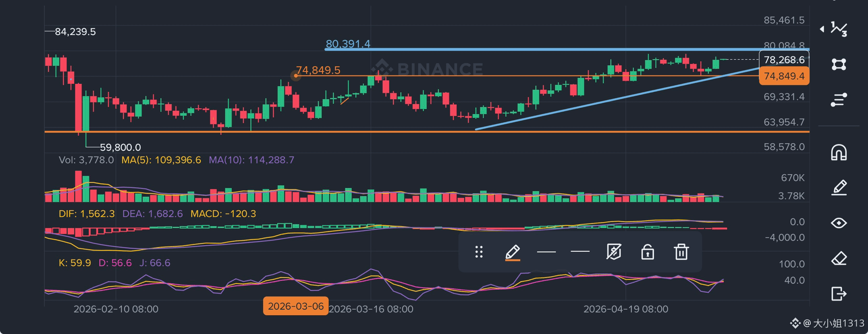This screenshot has height=334, width=868.
Task: Toggle the magnet snap mode
Action: point(839,152)
